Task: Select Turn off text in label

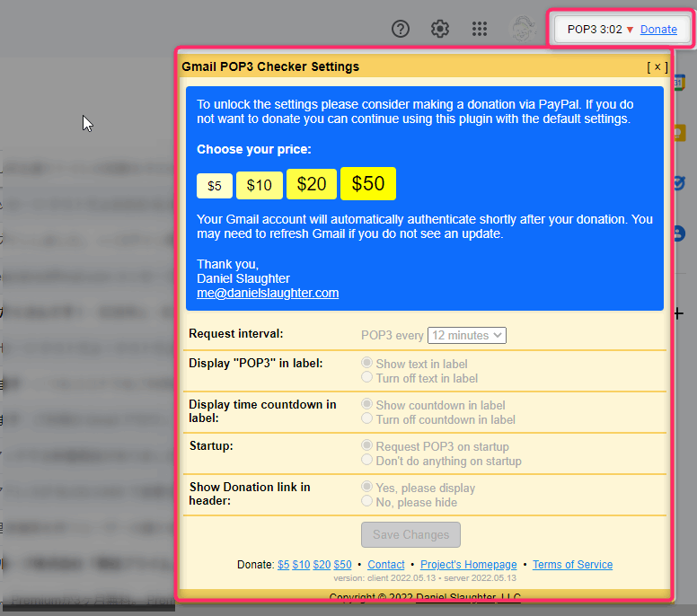Action: [366, 377]
